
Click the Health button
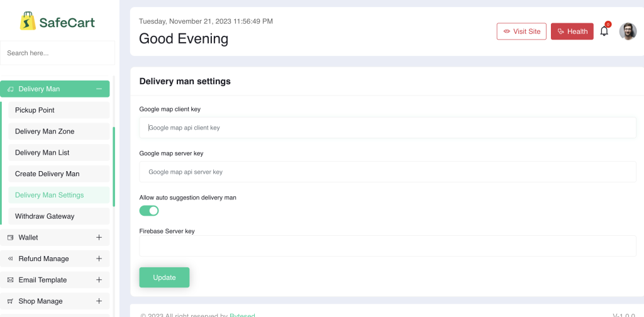pos(572,31)
